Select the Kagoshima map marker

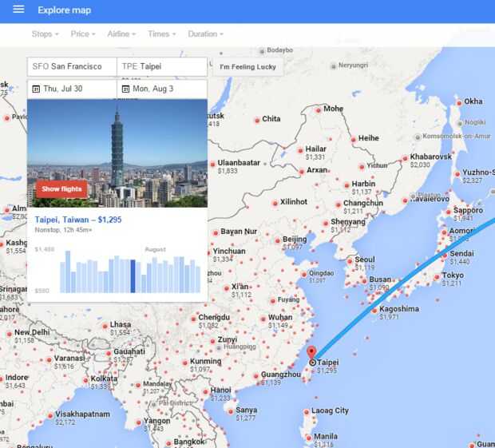coord(374,311)
